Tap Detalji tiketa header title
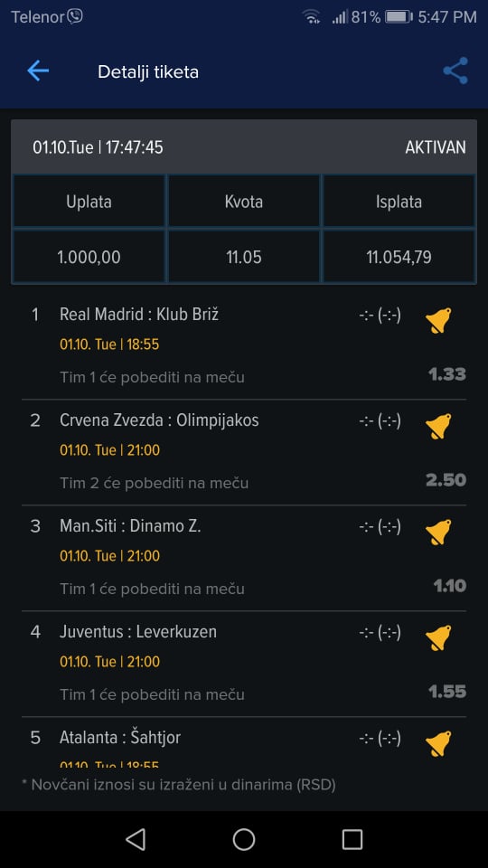The width and height of the screenshot is (488, 868). [x=148, y=72]
